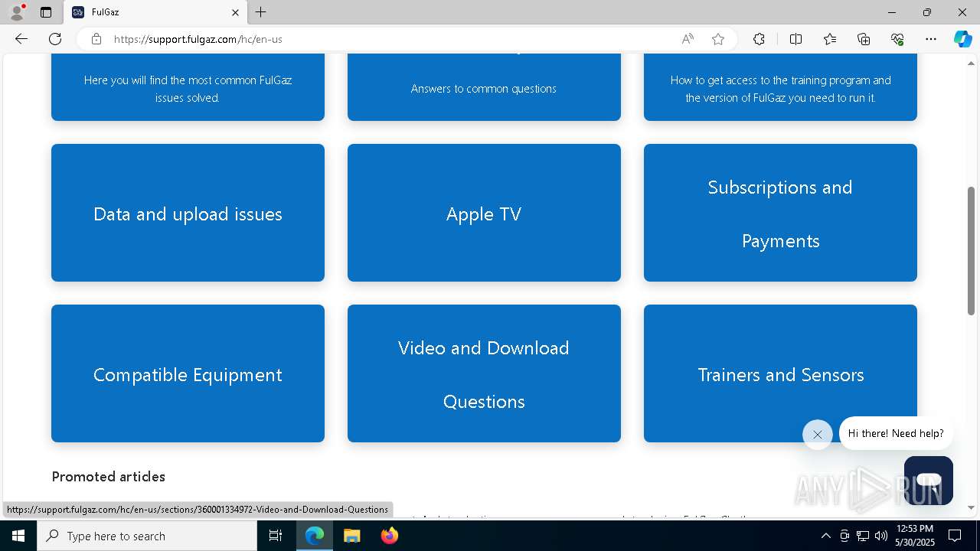Open Copilot sidebar
The image size is (980, 551).
962,39
